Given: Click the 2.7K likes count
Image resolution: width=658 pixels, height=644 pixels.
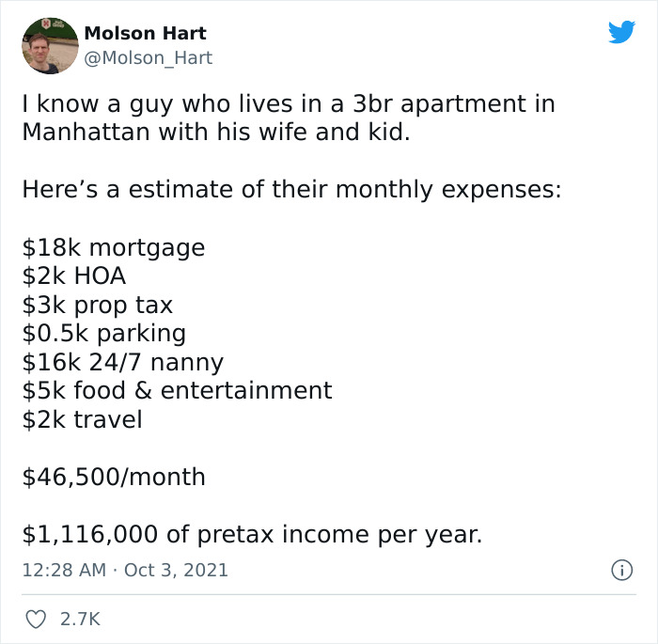Looking at the screenshot, I should (x=78, y=620).
